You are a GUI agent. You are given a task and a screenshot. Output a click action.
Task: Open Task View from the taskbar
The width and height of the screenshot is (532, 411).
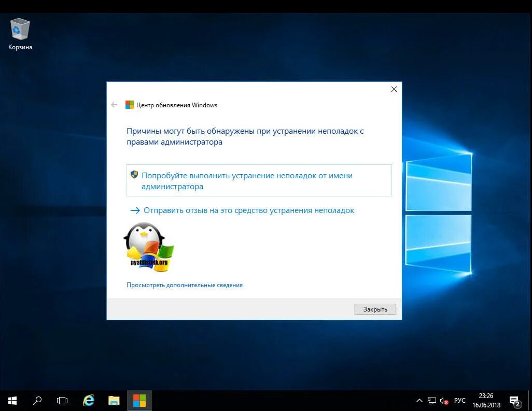click(x=62, y=400)
